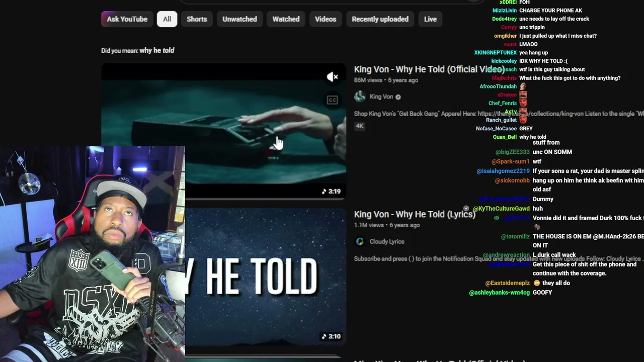This screenshot has height=362, width=644.
Task: Select chat user @bigZEE333
Action: tap(512, 152)
